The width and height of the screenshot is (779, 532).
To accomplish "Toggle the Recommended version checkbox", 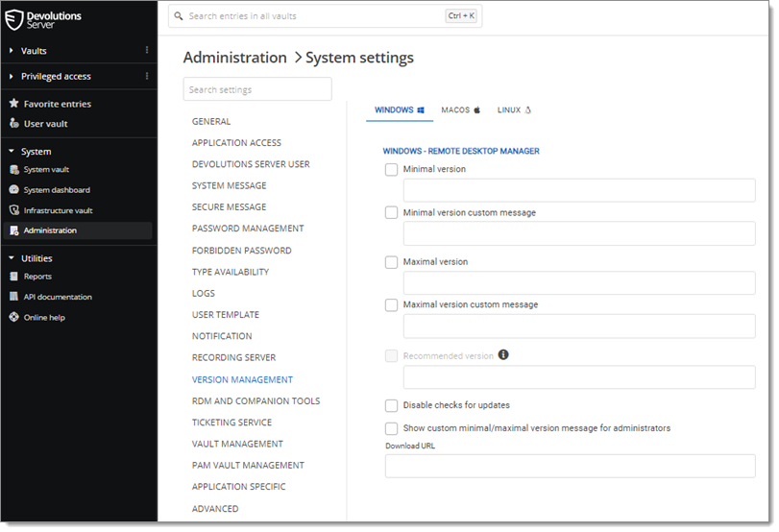I will pyautogui.click(x=392, y=355).
